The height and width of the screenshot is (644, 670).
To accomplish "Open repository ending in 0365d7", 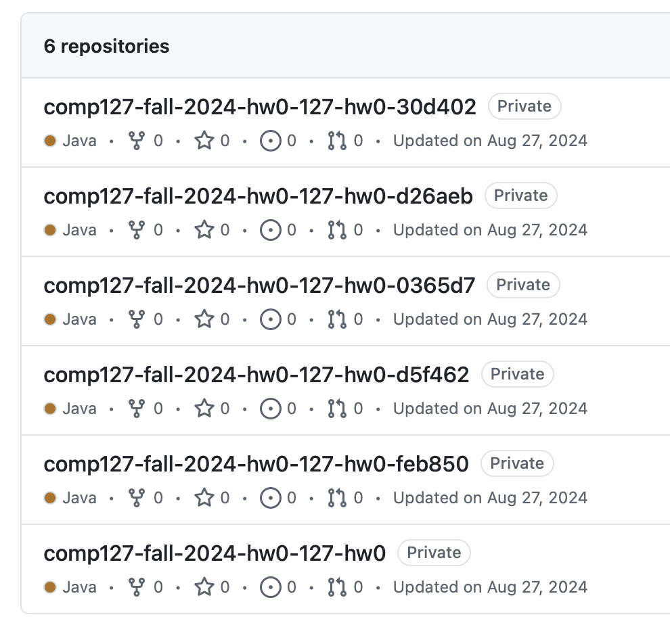I will [259, 285].
